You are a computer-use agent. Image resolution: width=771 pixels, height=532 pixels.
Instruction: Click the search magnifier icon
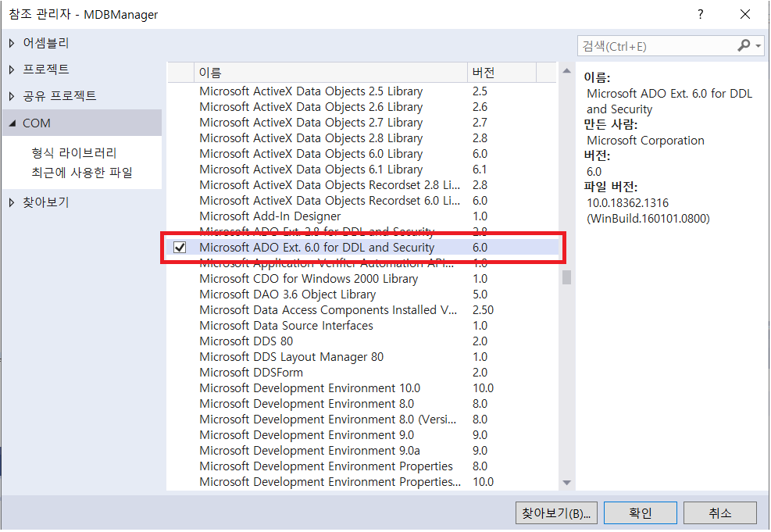(744, 46)
